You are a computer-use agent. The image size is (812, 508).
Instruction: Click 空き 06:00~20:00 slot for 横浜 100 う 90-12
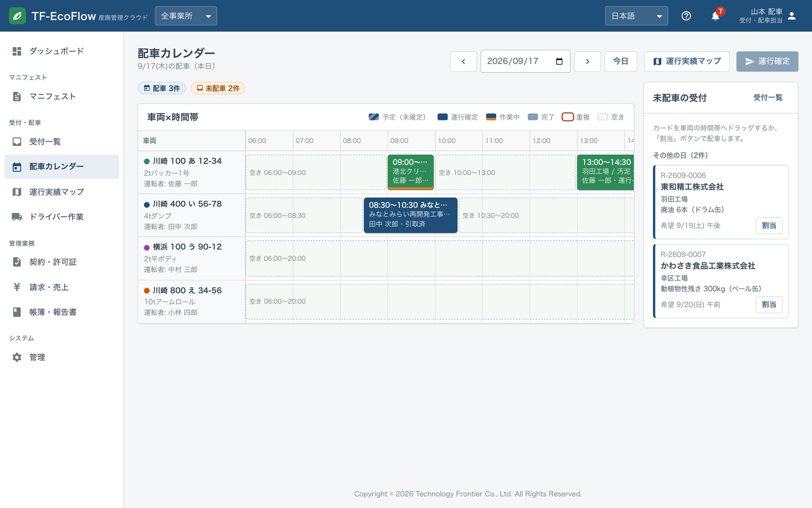440,259
